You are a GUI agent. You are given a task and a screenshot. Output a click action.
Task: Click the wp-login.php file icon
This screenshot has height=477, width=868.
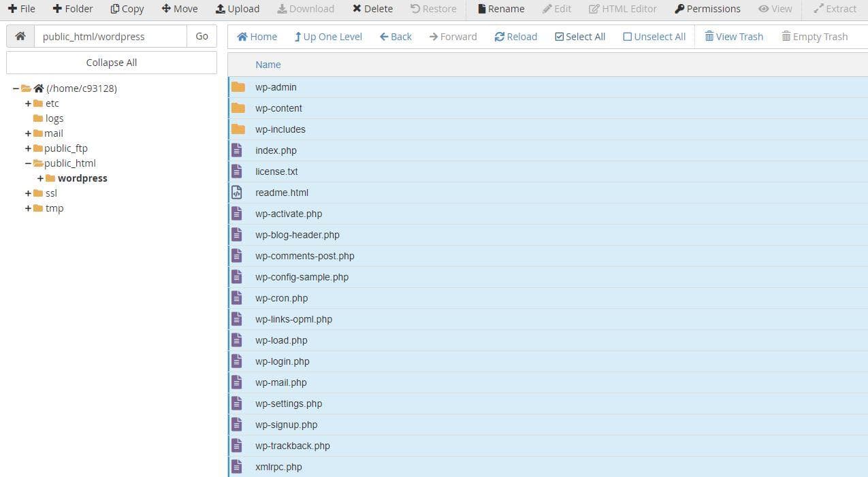[x=237, y=361]
